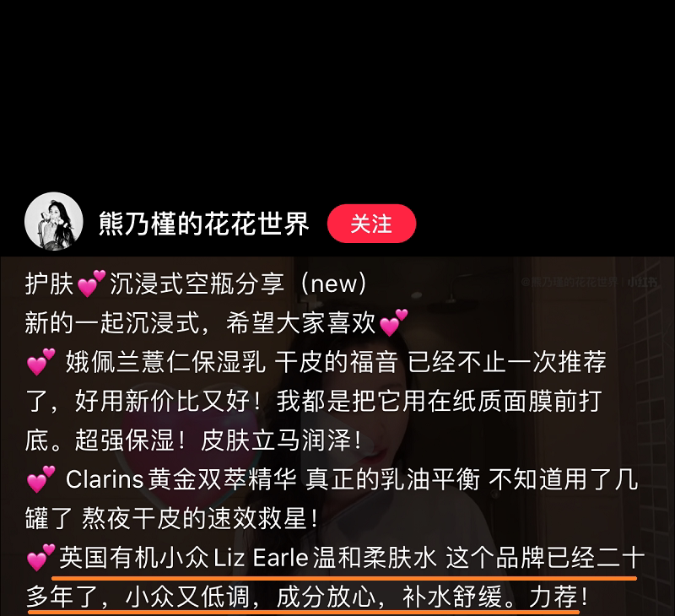675x616 pixels.
Task: Click the pink hearts emoji after 护肤
Action: (x=91, y=284)
